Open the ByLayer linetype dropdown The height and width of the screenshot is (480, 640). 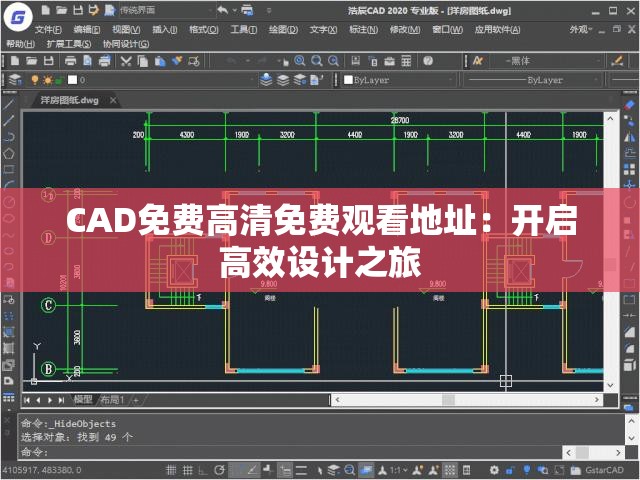[x=534, y=80]
